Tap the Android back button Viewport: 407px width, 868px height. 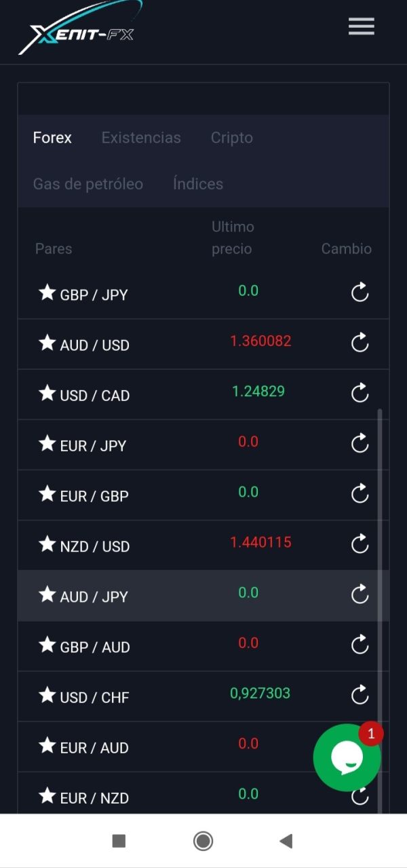point(286,842)
